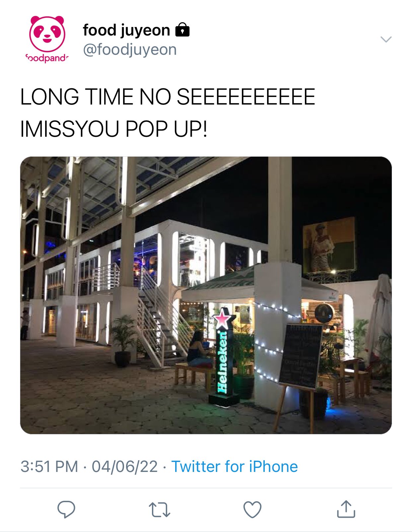This screenshot has height=532, width=412.
Task: Click the IMISSYOU POP UP! line
Action: click(x=114, y=129)
